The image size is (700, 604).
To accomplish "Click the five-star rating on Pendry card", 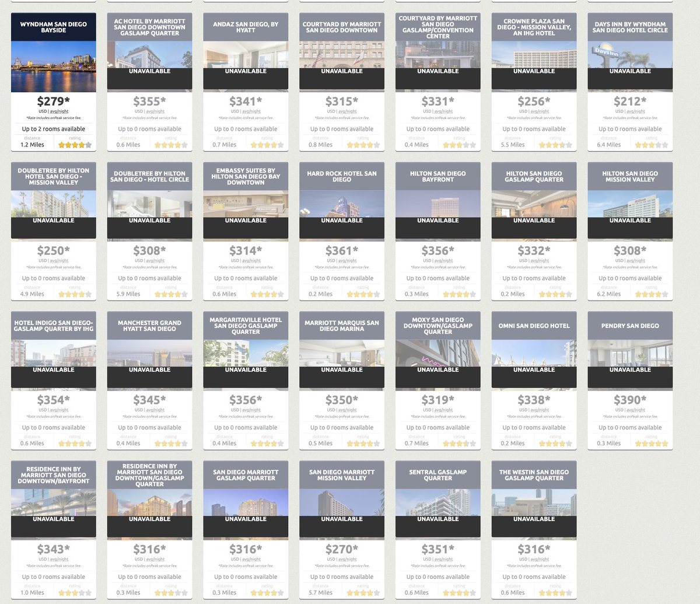I will pyautogui.click(x=652, y=444).
